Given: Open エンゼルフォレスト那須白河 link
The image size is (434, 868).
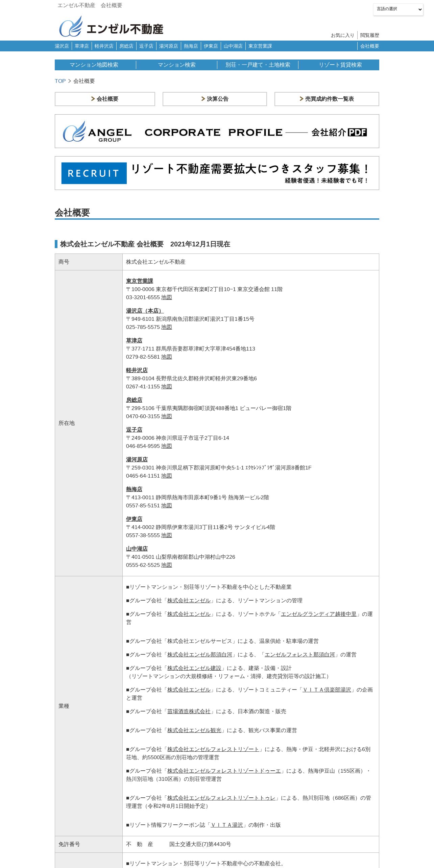Looking at the screenshot, I should pos(300,655).
